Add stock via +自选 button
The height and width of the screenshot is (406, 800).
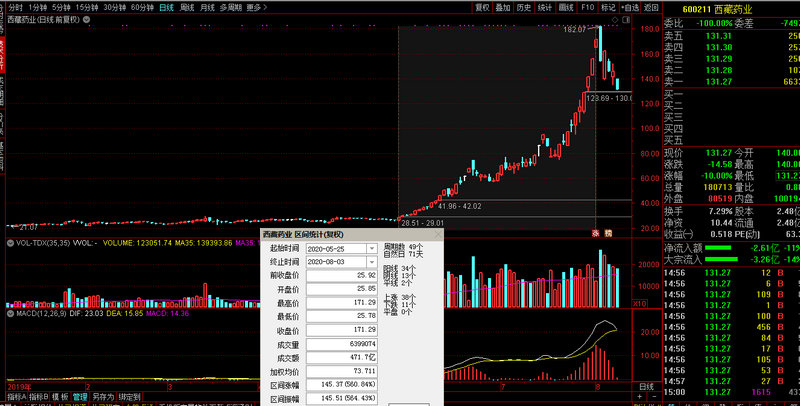click(633, 7)
